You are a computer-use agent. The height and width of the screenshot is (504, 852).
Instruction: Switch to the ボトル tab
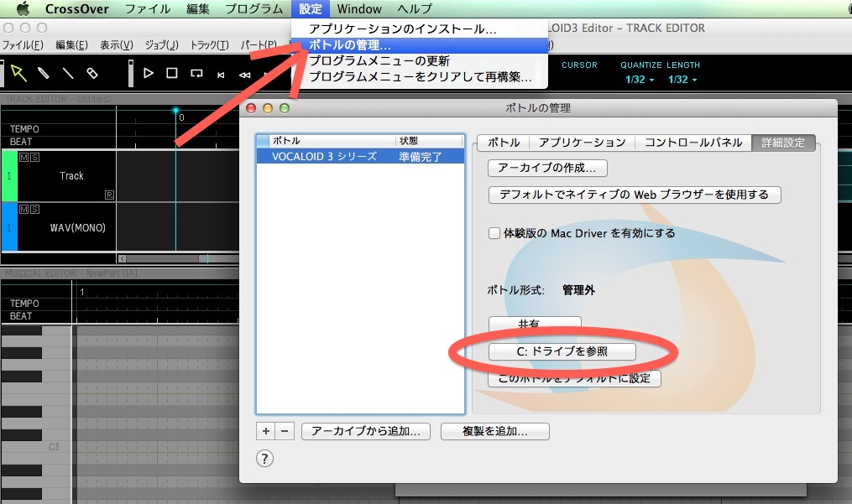point(503,143)
